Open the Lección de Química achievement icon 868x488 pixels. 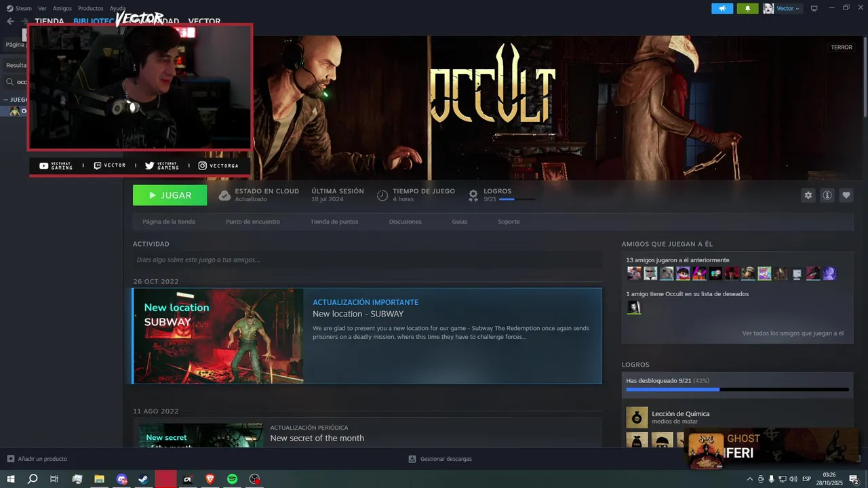click(x=637, y=418)
